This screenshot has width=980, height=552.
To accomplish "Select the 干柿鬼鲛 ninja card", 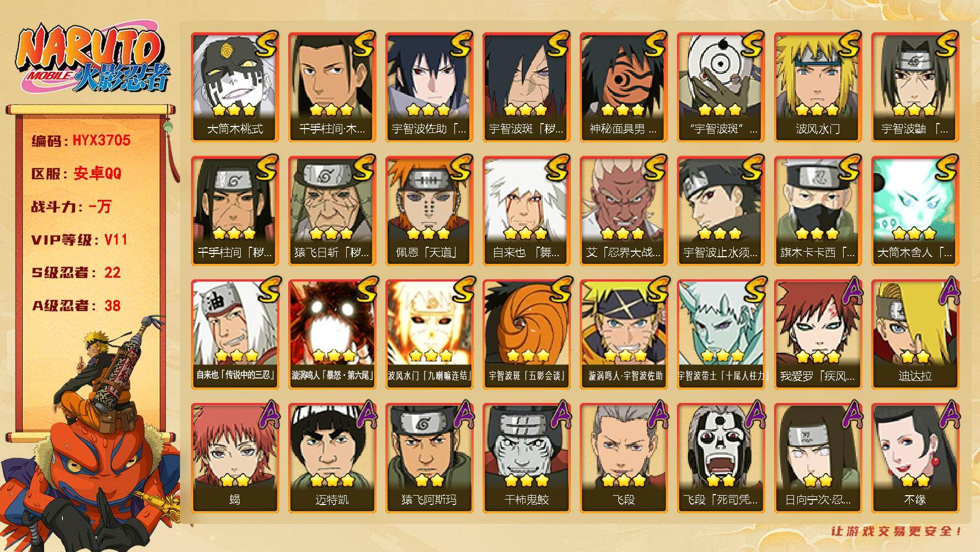I will point(526,458).
